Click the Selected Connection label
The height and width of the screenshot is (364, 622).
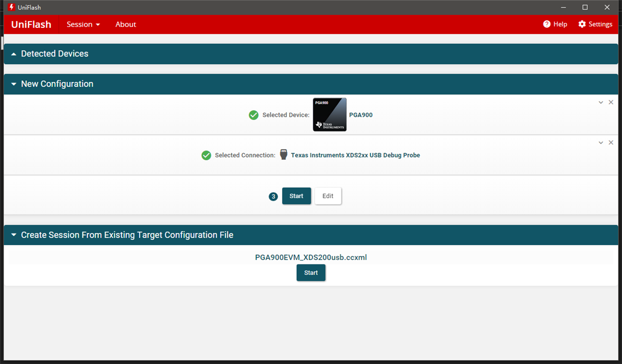245,155
